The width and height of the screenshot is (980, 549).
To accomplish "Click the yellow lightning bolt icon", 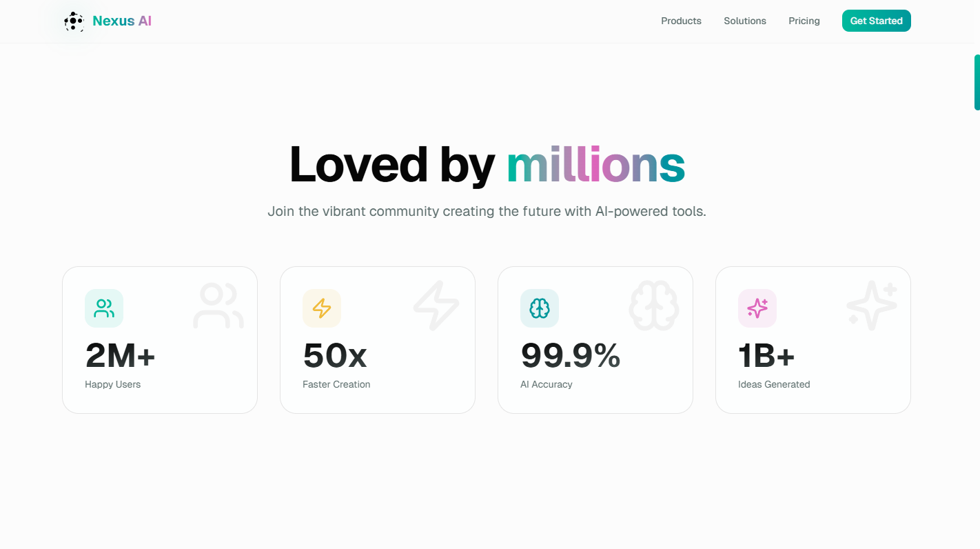I will (322, 308).
